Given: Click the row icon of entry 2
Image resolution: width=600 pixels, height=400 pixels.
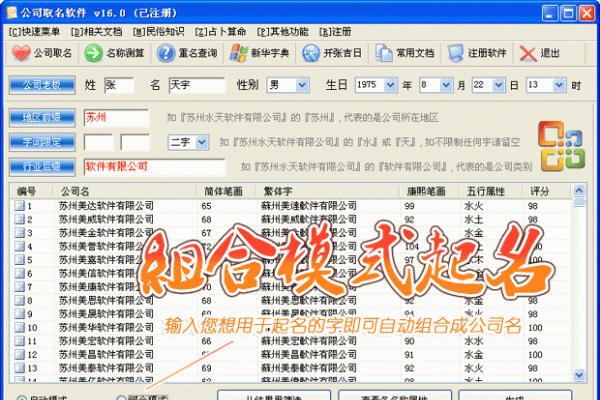Looking at the screenshot, I should [19, 219].
